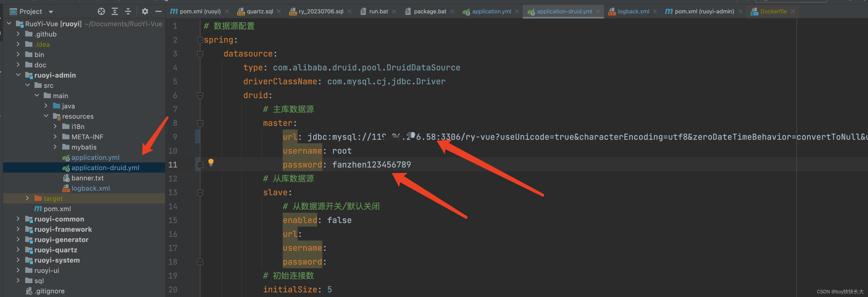Close the pom.xml (ruoyi) tab

pos(227,12)
